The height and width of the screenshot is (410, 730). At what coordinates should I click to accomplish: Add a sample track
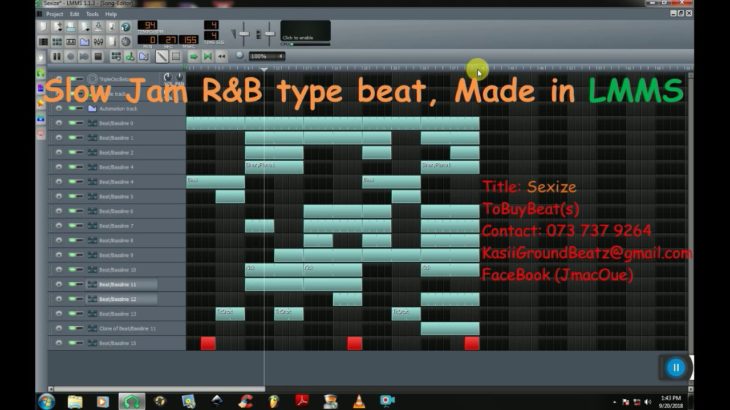(130, 57)
